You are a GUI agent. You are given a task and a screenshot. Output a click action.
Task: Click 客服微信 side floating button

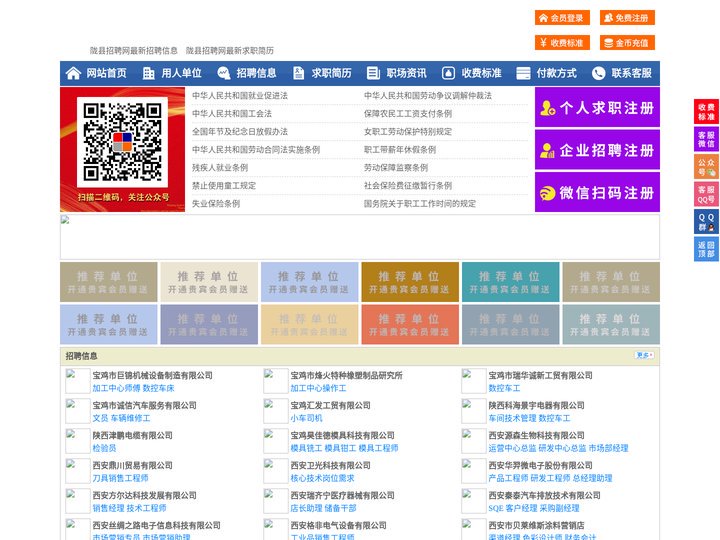coord(706,139)
